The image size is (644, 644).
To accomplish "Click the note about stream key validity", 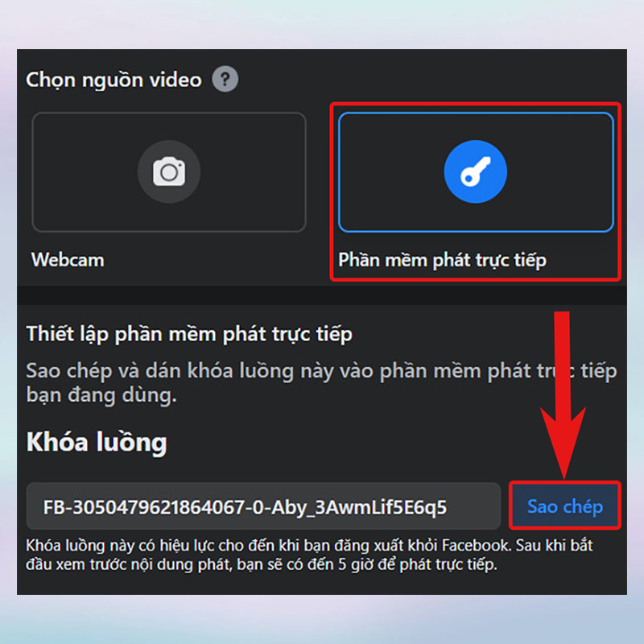I will pos(309,555).
